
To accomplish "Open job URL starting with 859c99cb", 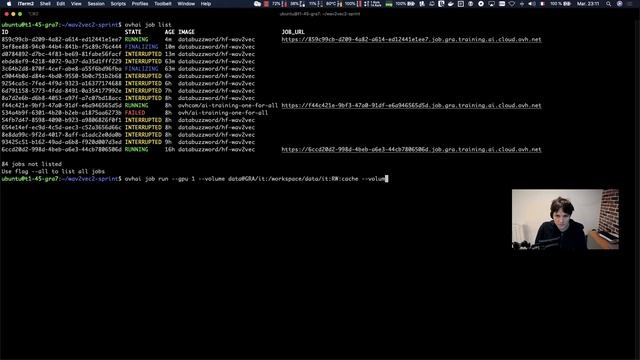I will (411, 40).
